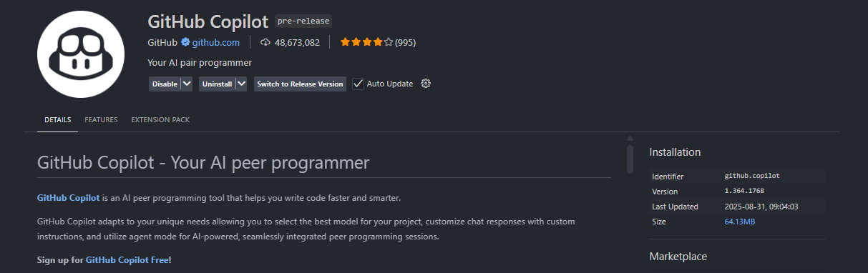Expand the Uninstall dropdown arrow

tap(241, 84)
